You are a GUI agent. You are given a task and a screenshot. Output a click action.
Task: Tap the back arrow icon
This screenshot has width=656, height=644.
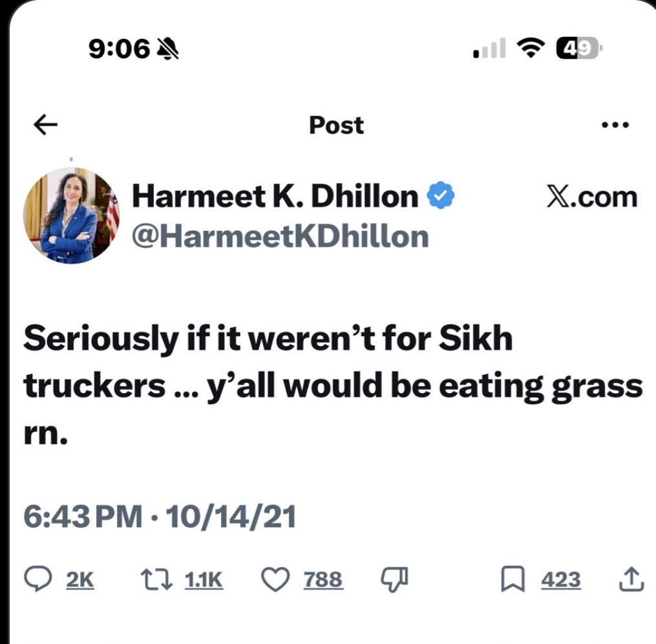point(45,125)
